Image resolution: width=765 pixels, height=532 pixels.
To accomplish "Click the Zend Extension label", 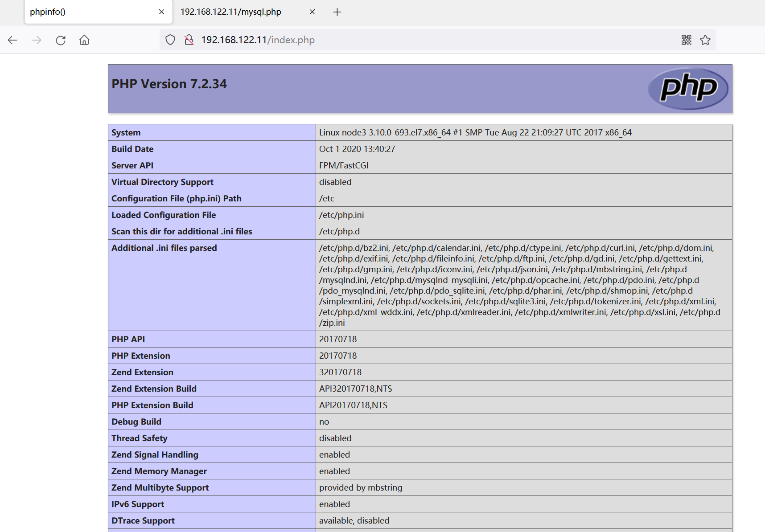I will [x=142, y=372].
